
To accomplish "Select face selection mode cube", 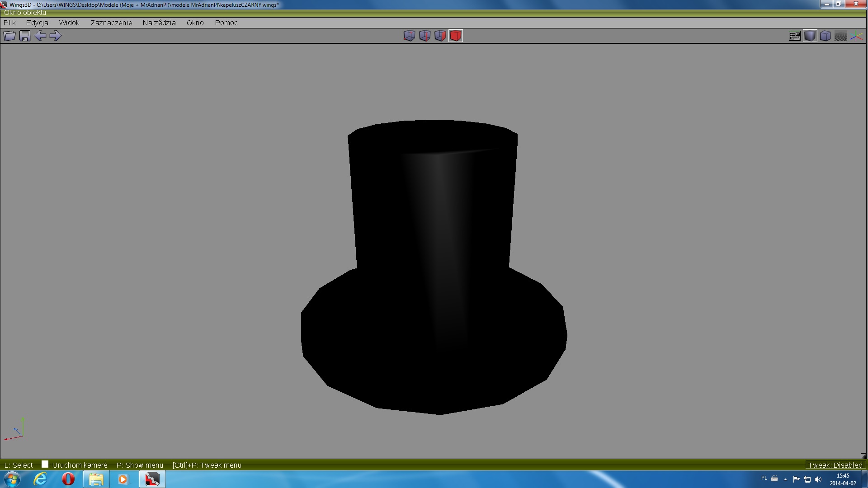I will 440,36.
